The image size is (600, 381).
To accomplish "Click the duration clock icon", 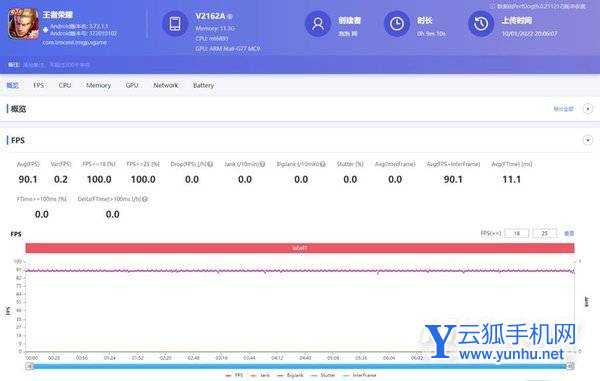I will pos(396,24).
